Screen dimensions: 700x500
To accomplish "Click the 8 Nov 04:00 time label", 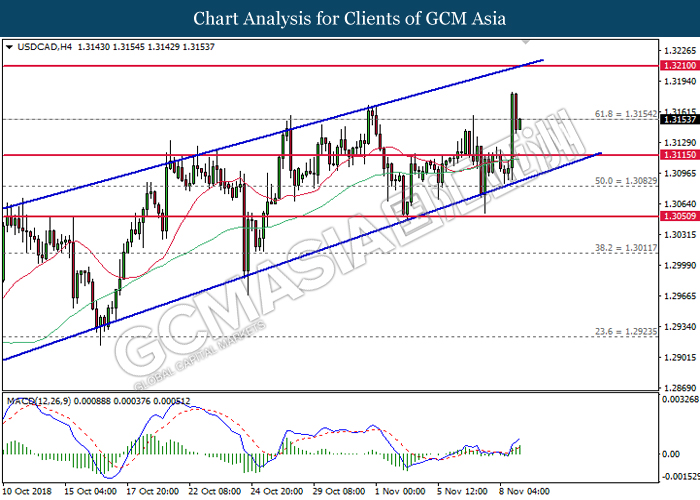I will (525, 492).
